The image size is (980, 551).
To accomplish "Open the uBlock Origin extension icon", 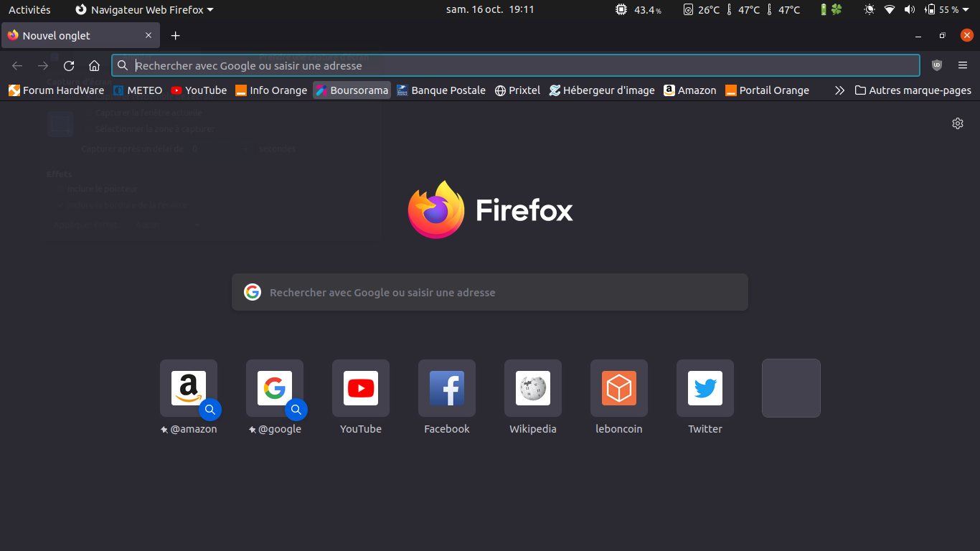I will (937, 65).
